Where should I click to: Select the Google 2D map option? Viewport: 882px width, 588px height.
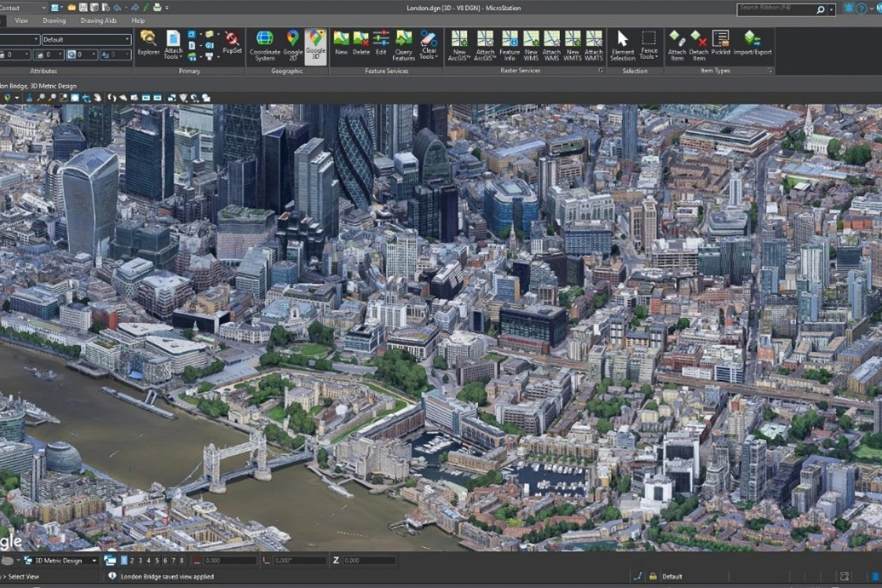[x=292, y=45]
